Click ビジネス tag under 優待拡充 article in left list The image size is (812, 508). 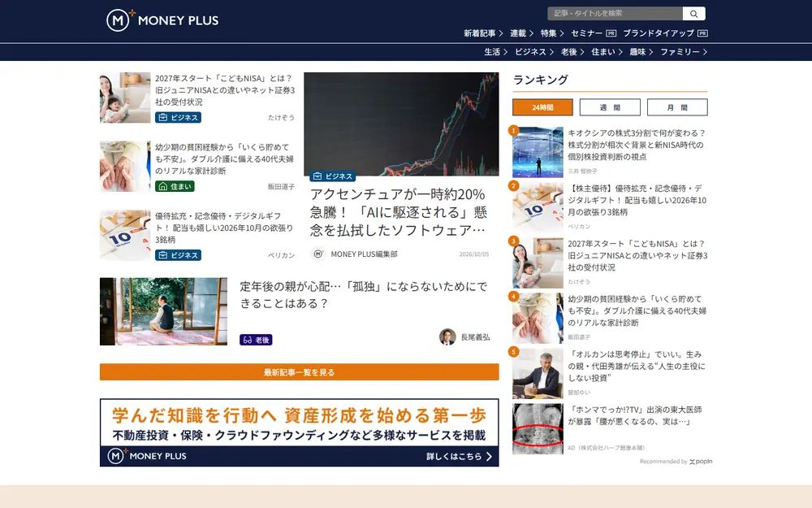[x=178, y=255]
